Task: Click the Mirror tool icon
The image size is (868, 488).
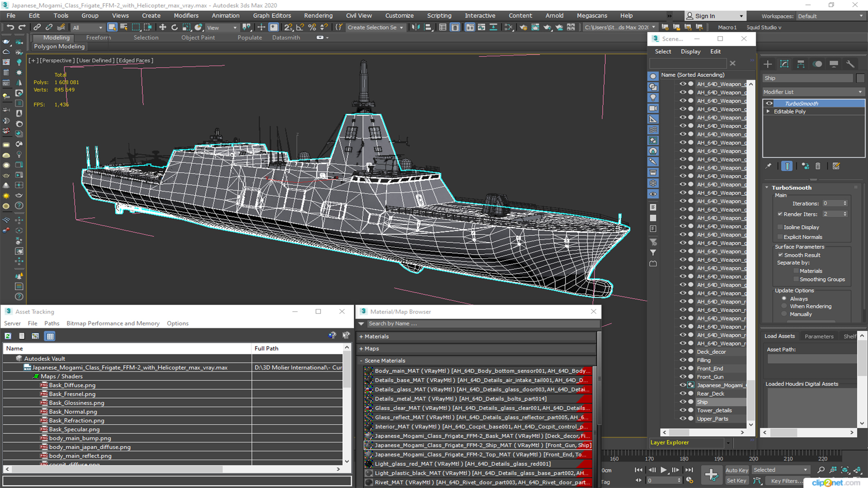Action: (415, 27)
